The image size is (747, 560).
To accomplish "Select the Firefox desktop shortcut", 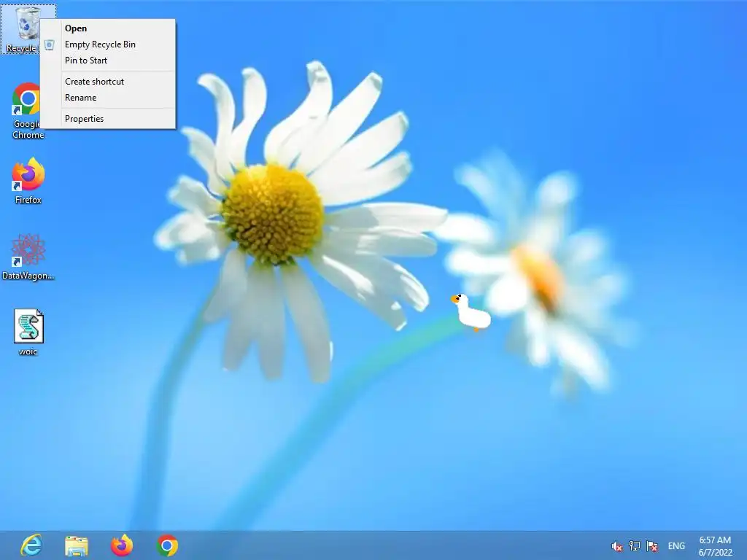I will (x=28, y=181).
